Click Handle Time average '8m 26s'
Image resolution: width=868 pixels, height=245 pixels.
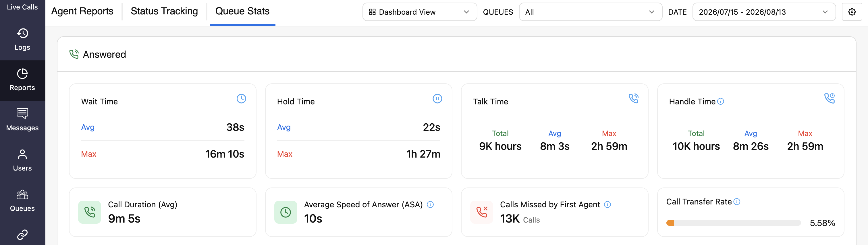click(x=751, y=146)
